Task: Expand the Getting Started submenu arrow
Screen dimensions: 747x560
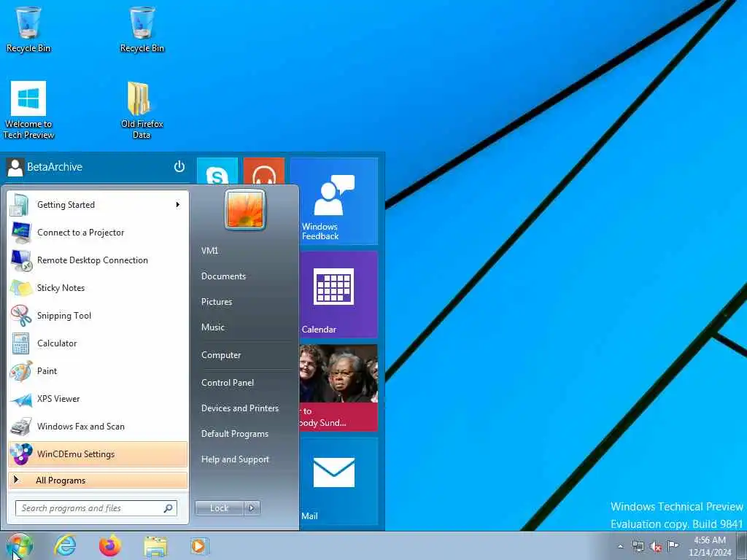Action: click(178, 205)
